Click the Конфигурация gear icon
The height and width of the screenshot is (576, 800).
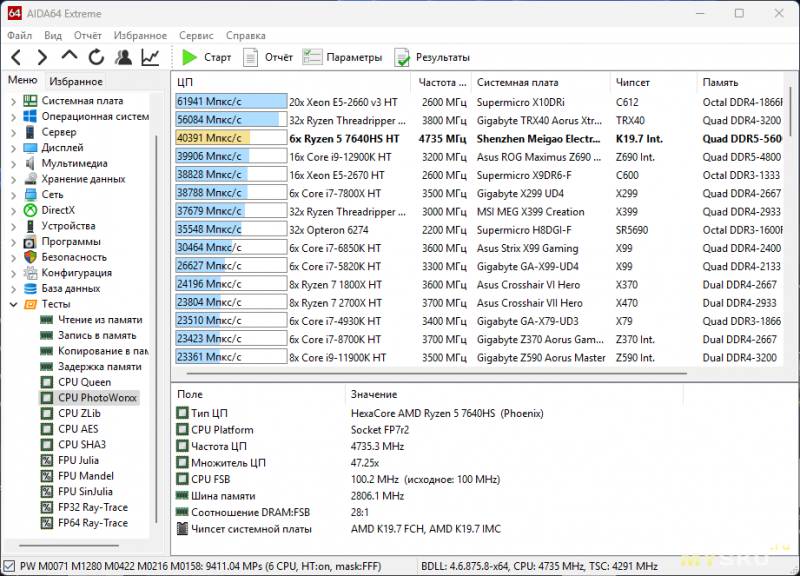31,273
